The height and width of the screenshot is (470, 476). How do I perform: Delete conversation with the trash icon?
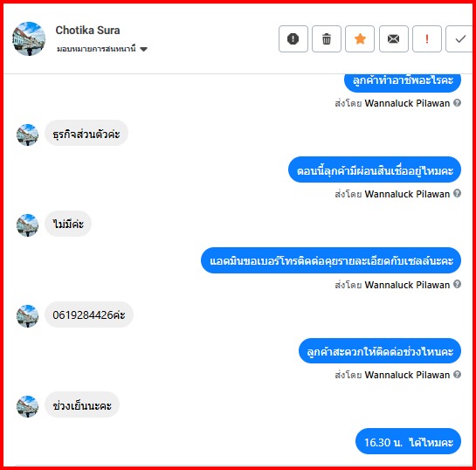coord(327,38)
